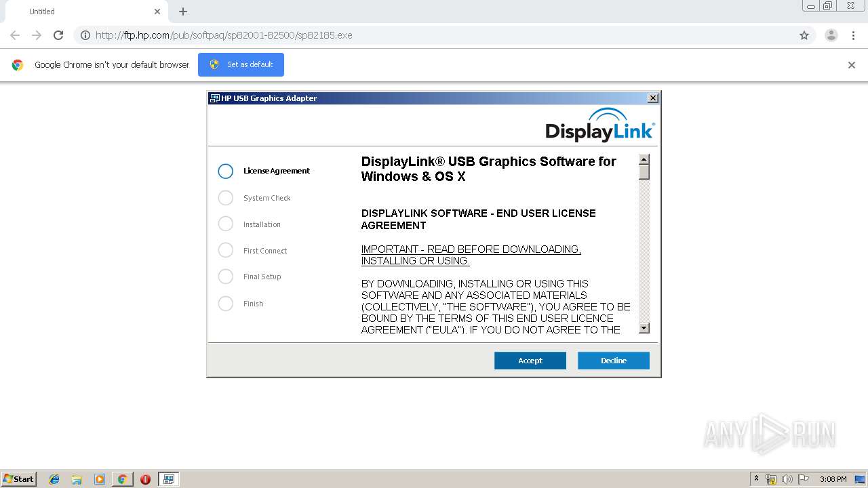Open the Windows Start menu

pos(19,479)
